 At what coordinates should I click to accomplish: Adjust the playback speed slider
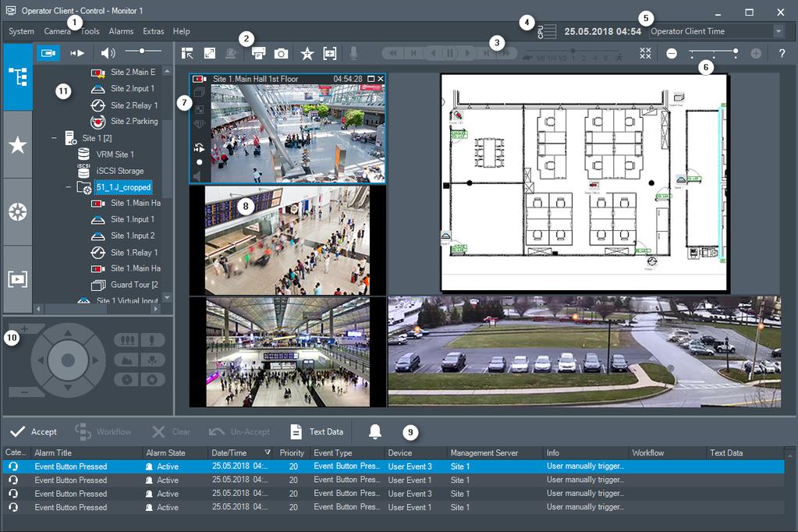pyautogui.click(x=573, y=51)
